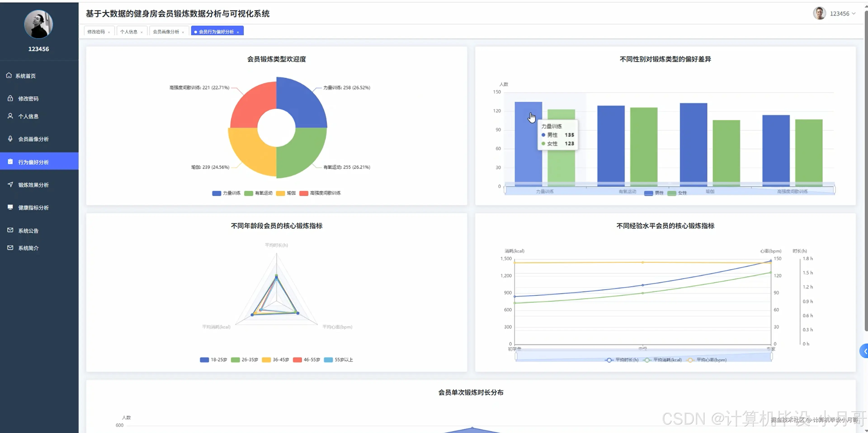Click the 力量训练 male blue bar

pos(528,144)
